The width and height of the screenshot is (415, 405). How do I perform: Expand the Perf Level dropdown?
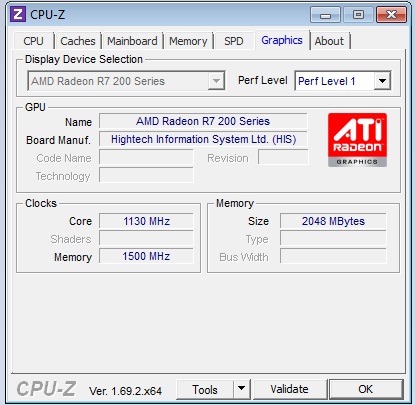[382, 81]
